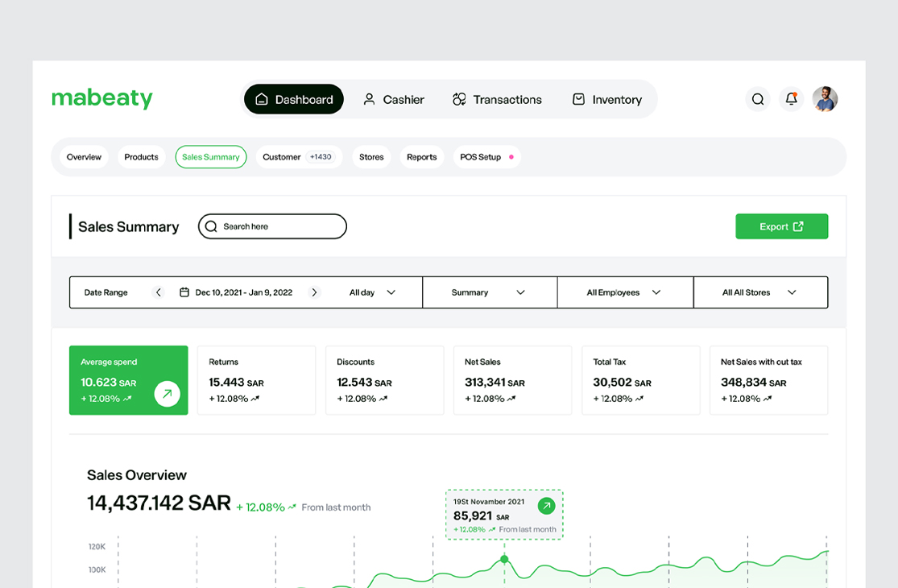
Task: Select the Net Sales with out tax card
Action: [768, 380]
